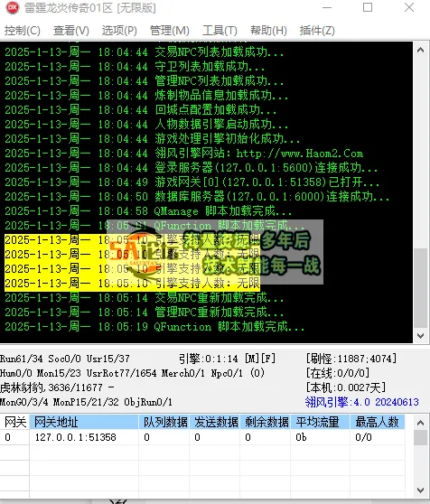Click the log line 数据库服务器(127.0.0.1:6000)连接成功
Viewport: 430px width, 504px height.
pos(197,197)
